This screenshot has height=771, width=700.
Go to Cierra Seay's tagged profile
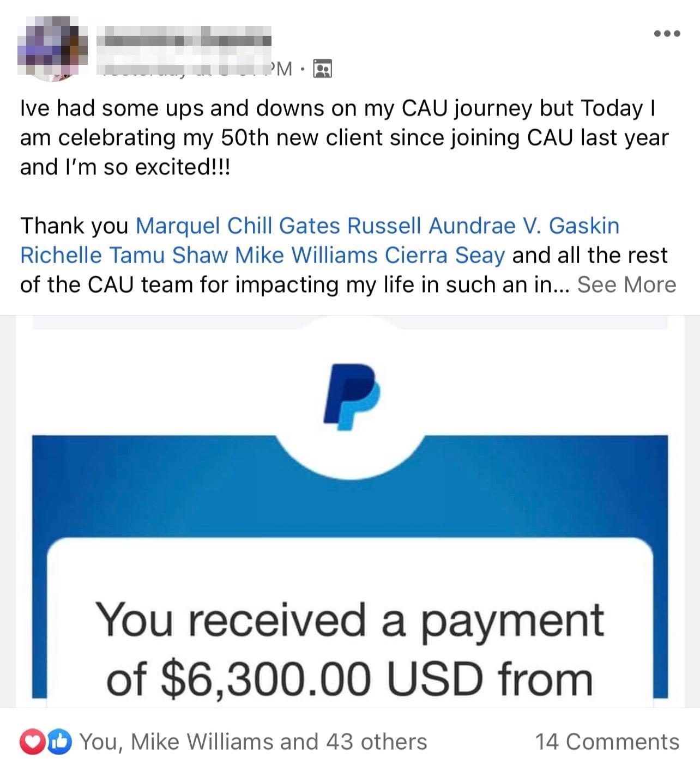[x=444, y=255]
